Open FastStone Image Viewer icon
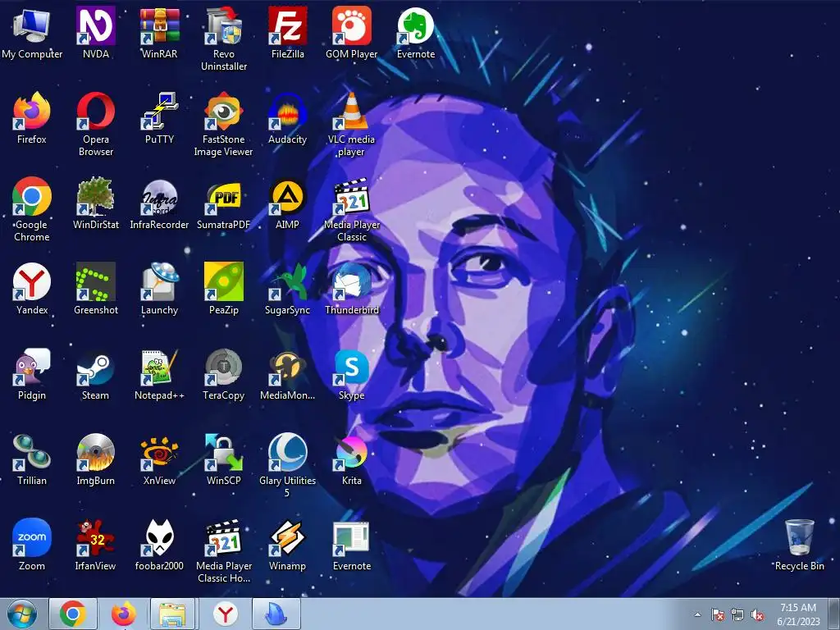Image resolution: width=840 pixels, height=630 pixels. 223,111
